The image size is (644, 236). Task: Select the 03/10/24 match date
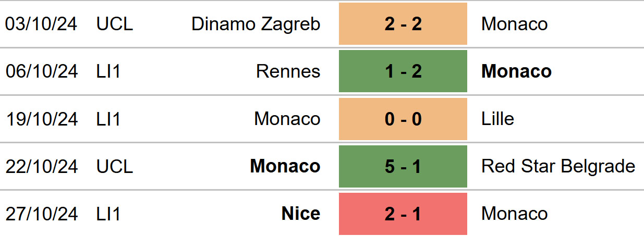(42, 24)
